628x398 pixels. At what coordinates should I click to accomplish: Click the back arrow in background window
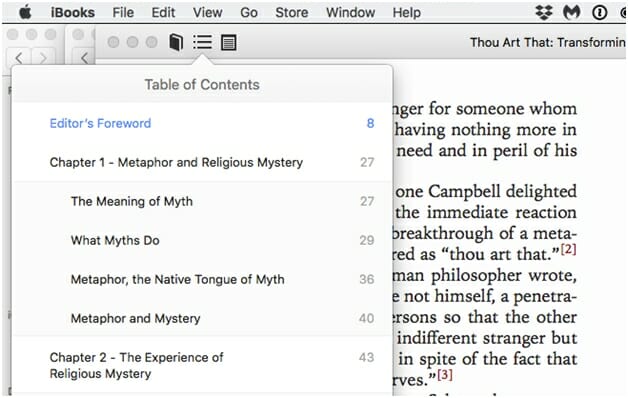[x=19, y=58]
